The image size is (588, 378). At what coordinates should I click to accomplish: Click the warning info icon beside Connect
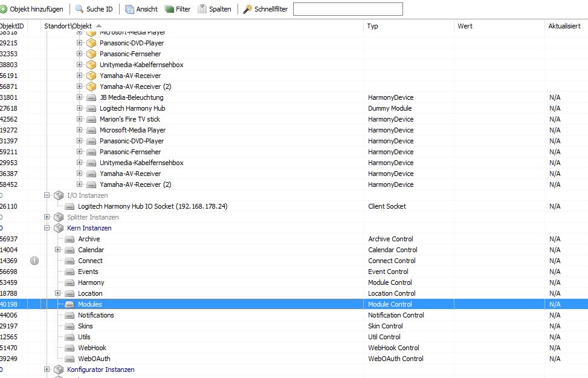click(34, 261)
